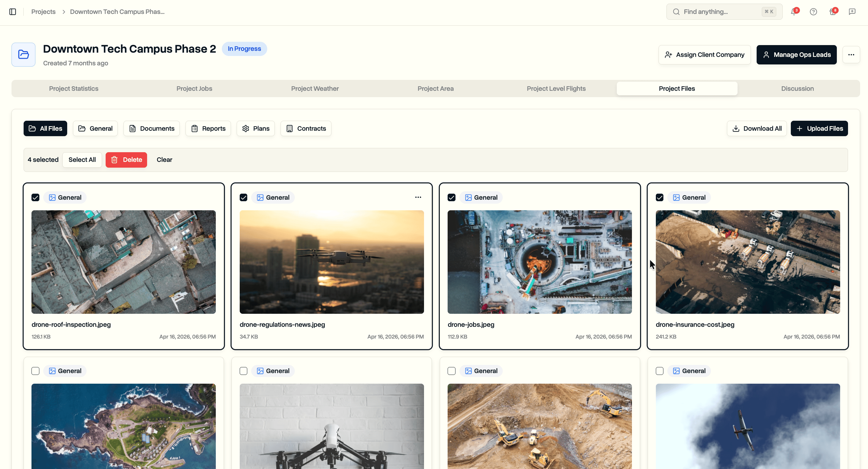Screen dimensions: 868x469
Task: Click Manage Ops Leads
Action: [x=797, y=54]
